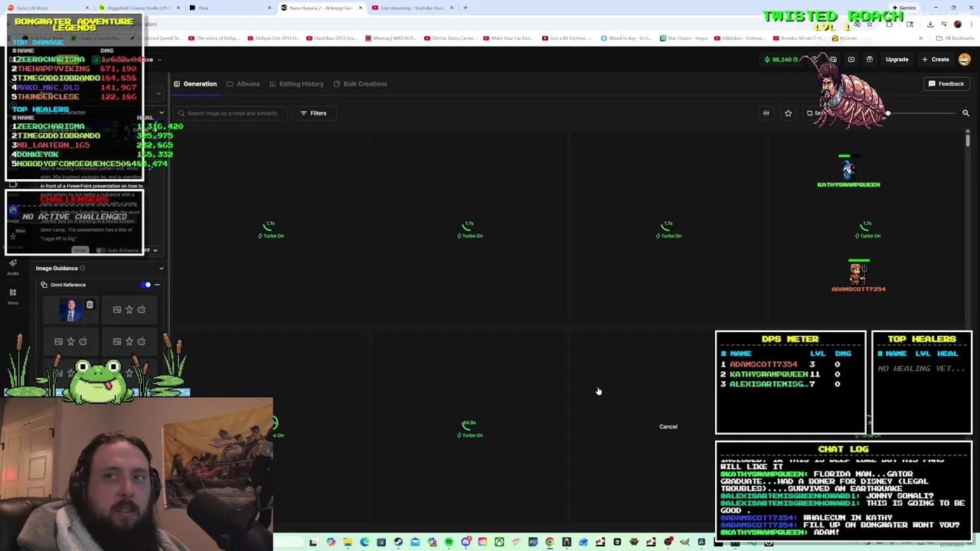Open the video tutorials icon in header

851,60
